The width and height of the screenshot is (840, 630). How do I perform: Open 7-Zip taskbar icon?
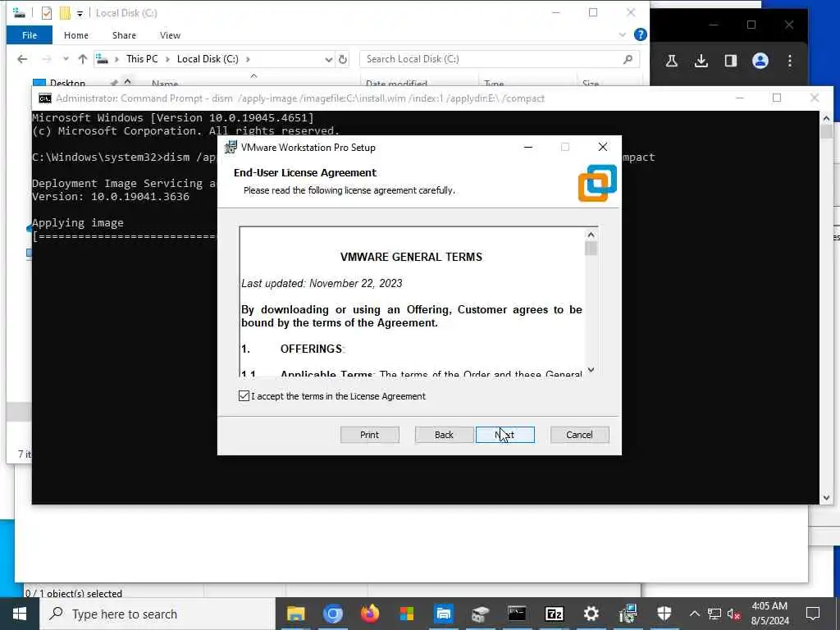pyautogui.click(x=554, y=614)
